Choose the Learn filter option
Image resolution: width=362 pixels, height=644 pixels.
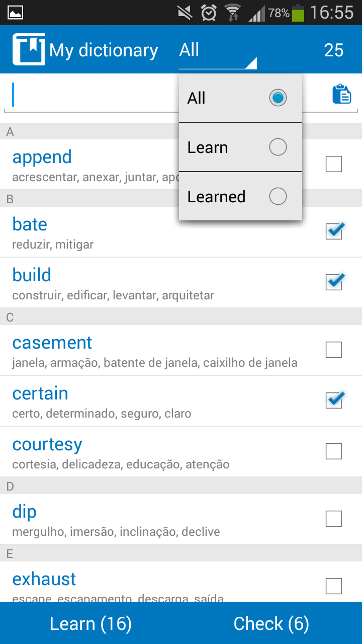[278, 147]
